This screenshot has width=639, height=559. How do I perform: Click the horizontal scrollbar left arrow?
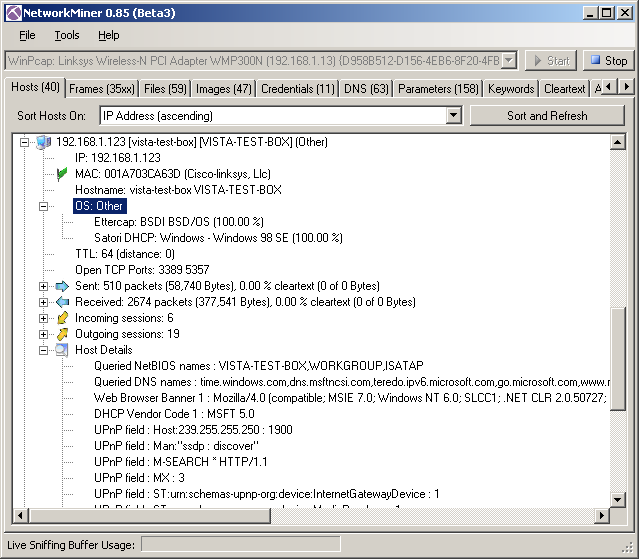pos(21,515)
